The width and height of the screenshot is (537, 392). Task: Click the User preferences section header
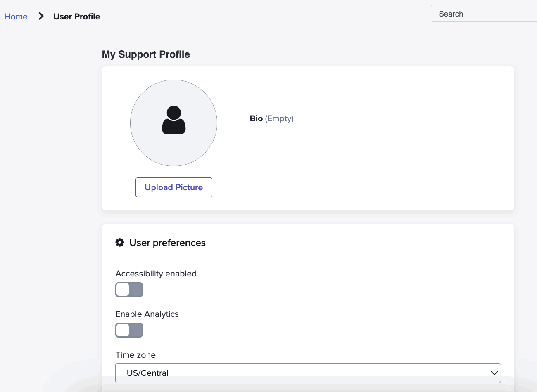pos(167,243)
